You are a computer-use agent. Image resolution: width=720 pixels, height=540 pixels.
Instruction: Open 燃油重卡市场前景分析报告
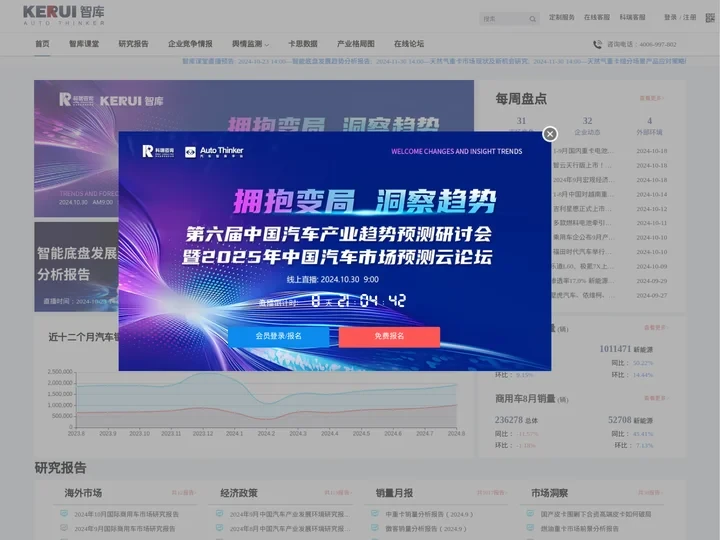click(579, 529)
